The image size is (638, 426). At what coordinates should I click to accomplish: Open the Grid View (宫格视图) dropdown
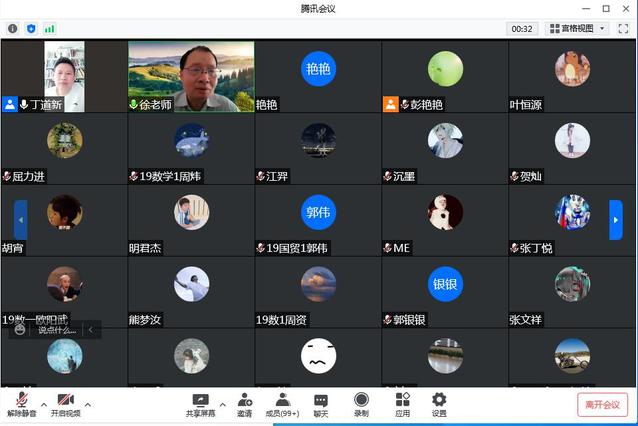[577, 29]
